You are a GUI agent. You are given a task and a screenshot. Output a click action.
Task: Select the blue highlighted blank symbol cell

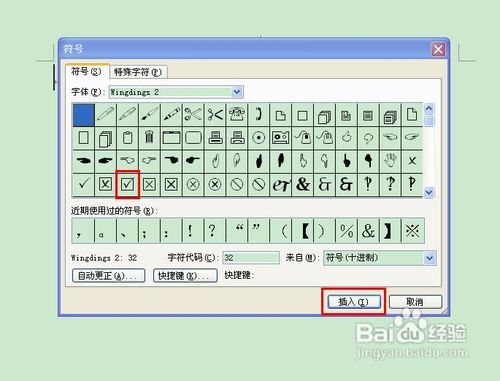tap(83, 115)
